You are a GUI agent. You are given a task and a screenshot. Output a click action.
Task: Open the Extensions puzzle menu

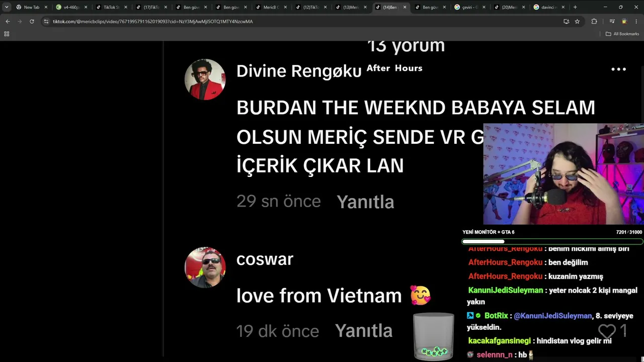[x=594, y=22]
